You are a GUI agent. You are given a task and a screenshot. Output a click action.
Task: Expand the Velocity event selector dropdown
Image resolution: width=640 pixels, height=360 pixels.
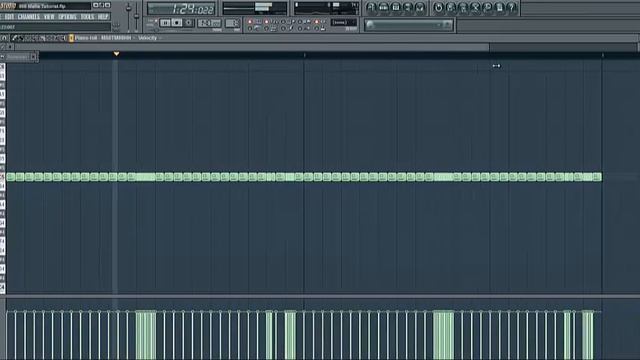(149, 38)
